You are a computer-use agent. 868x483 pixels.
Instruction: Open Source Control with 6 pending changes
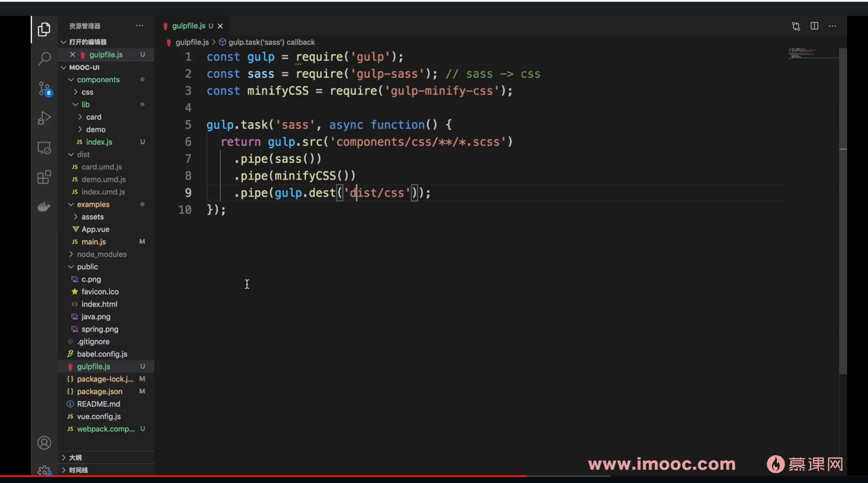(x=44, y=88)
